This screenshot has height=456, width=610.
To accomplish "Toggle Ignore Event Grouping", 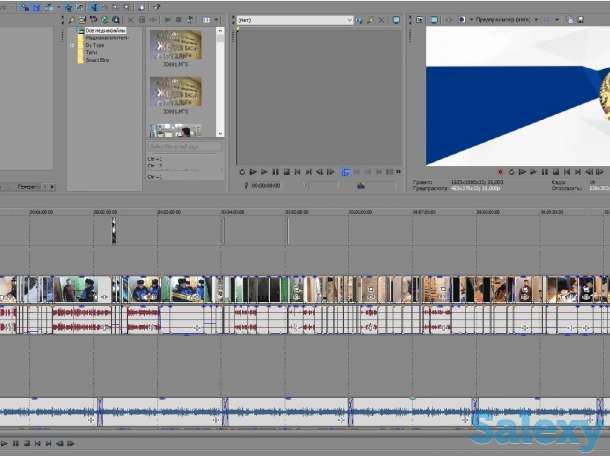I will (x=80, y=7).
